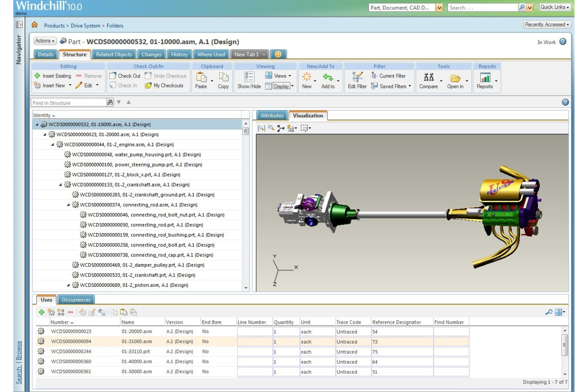Click the Edit Filter icon
Viewport: 588px width, 392px height.
tap(358, 77)
